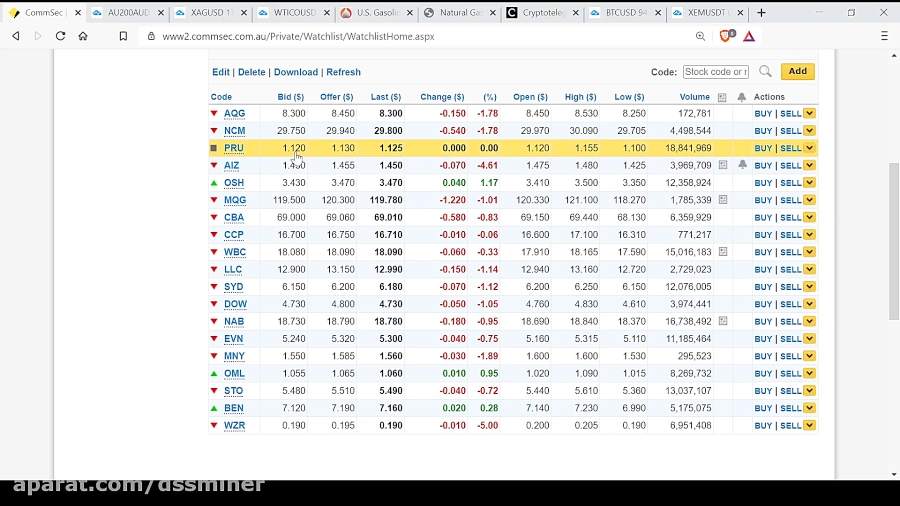Viewport: 900px width, 506px height.
Task: Click BUY for BEN
Action: 763,408
